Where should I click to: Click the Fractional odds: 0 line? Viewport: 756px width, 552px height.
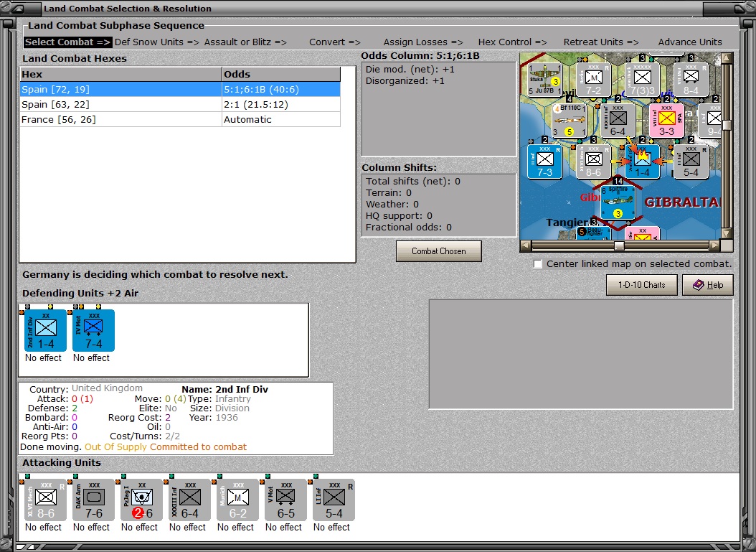[x=408, y=228]
